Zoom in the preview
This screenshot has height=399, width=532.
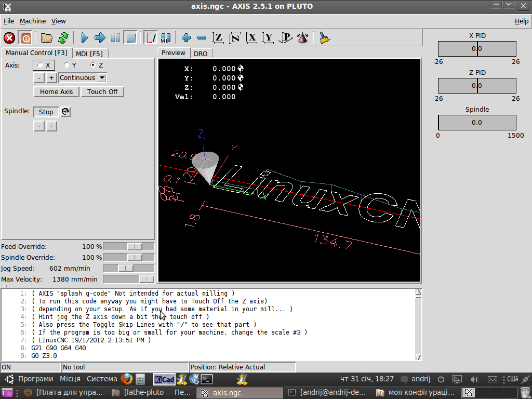pyautogui.click(x=186, y=38)
